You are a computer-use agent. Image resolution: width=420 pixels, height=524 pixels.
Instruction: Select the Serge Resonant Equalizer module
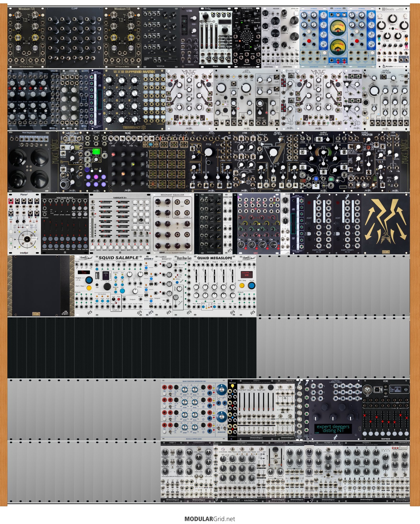click(x=173, y=224)
